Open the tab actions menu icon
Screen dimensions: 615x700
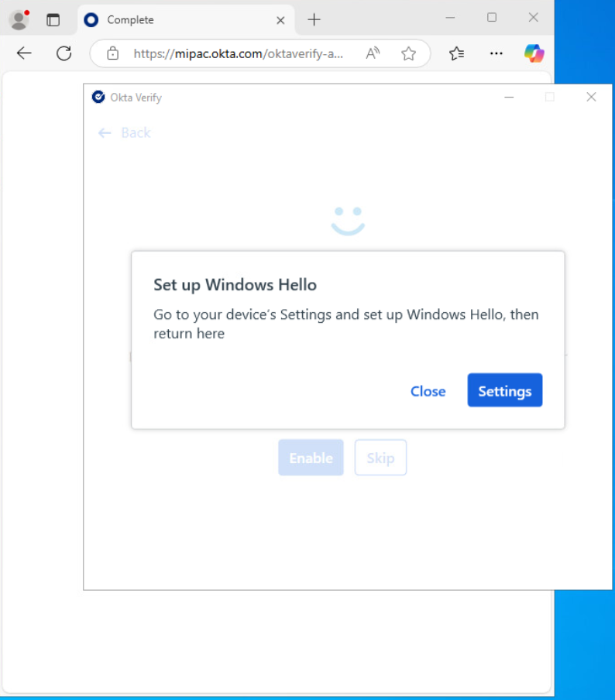[53, 20]
